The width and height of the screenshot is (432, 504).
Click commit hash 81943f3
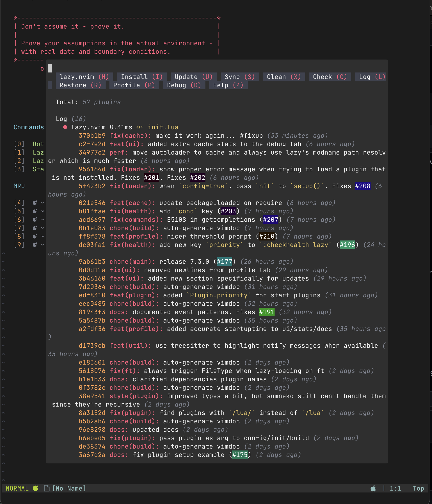click(x=92, y=312)
